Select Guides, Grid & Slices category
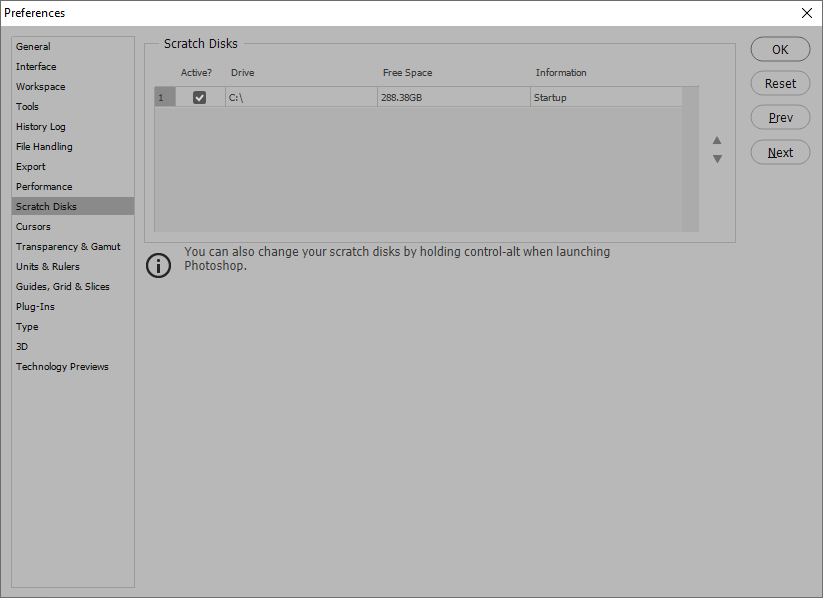Viewport: 823px width, 598px height. coord(72,287)
